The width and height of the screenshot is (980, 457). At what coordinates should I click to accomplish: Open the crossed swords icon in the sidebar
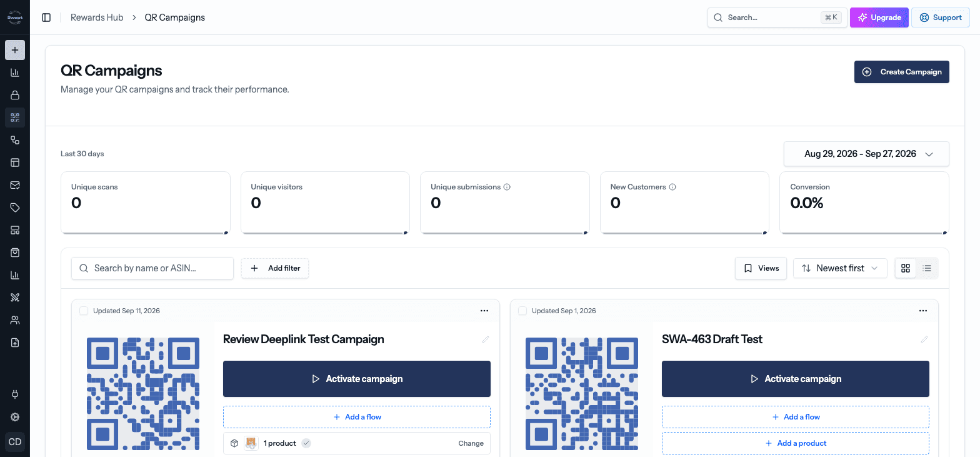click(x=15, y=298)
